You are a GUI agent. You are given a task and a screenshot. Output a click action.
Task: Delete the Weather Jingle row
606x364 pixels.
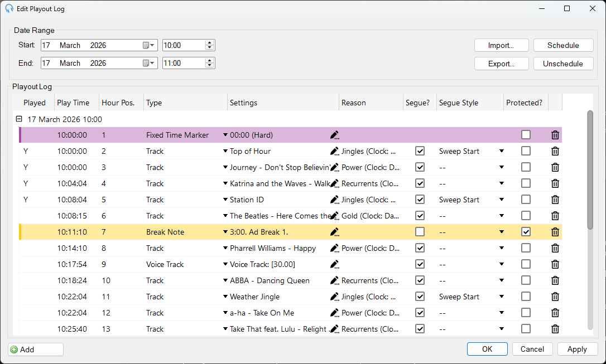click(555, 297)
